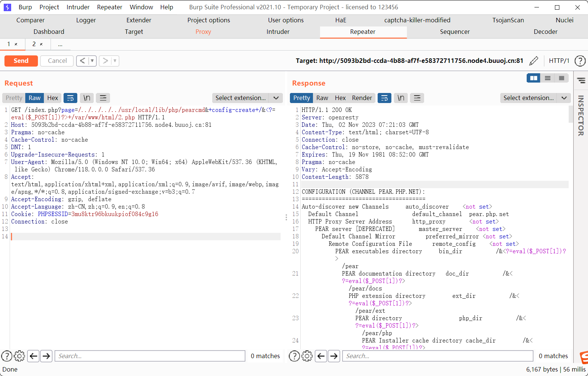Open the Logger tab
Image resolution: width=588 pixels, height=376 pixels.
[86, 20]
